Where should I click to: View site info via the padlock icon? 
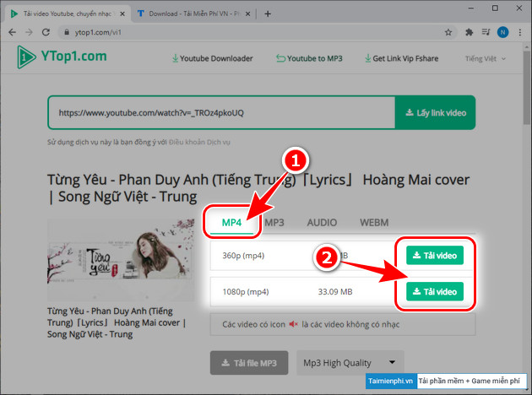point(67,32)
